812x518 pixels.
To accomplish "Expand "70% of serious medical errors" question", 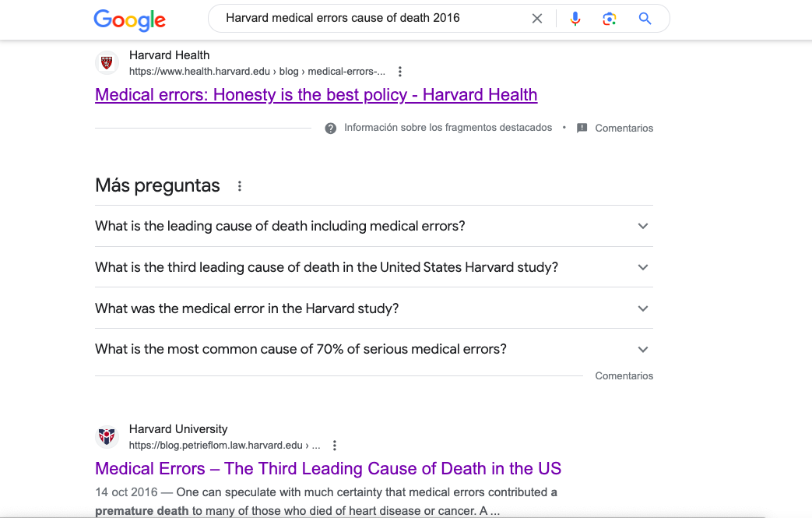I will point(374,349).
